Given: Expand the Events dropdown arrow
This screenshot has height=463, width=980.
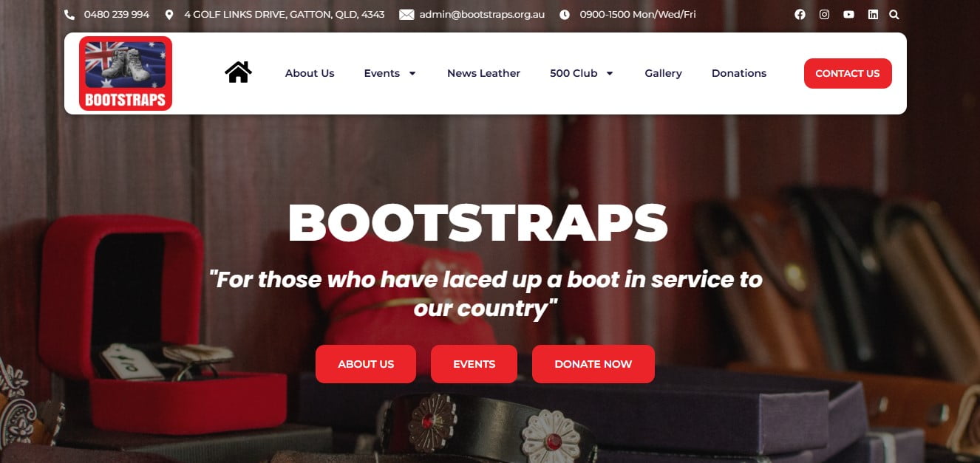Looking at the screenshot, I should coord(412,73).
